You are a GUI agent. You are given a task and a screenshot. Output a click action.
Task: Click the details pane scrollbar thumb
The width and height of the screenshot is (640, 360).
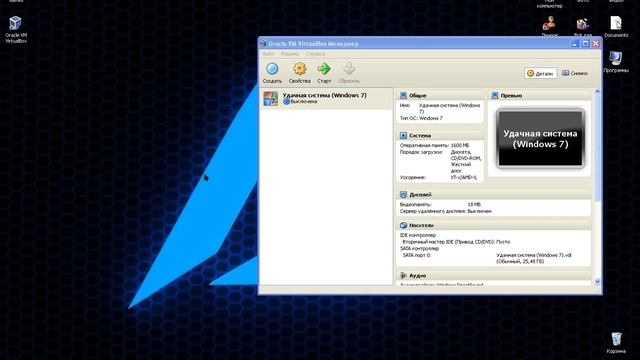click(x=597, y=149)
